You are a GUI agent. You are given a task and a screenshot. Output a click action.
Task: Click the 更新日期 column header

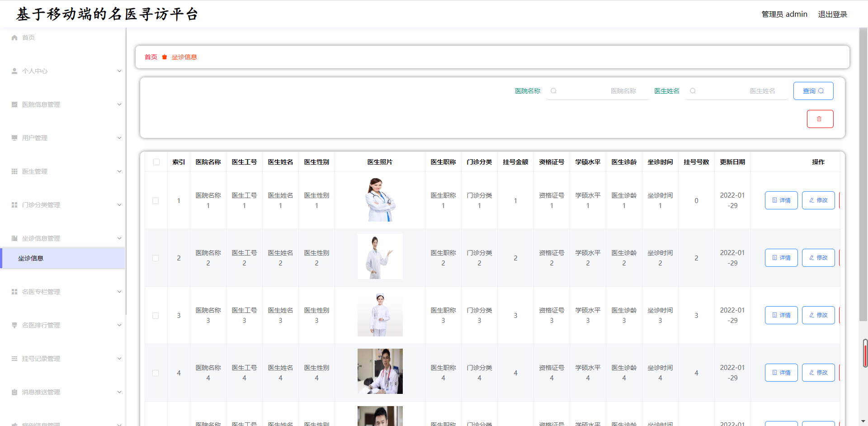732,162
